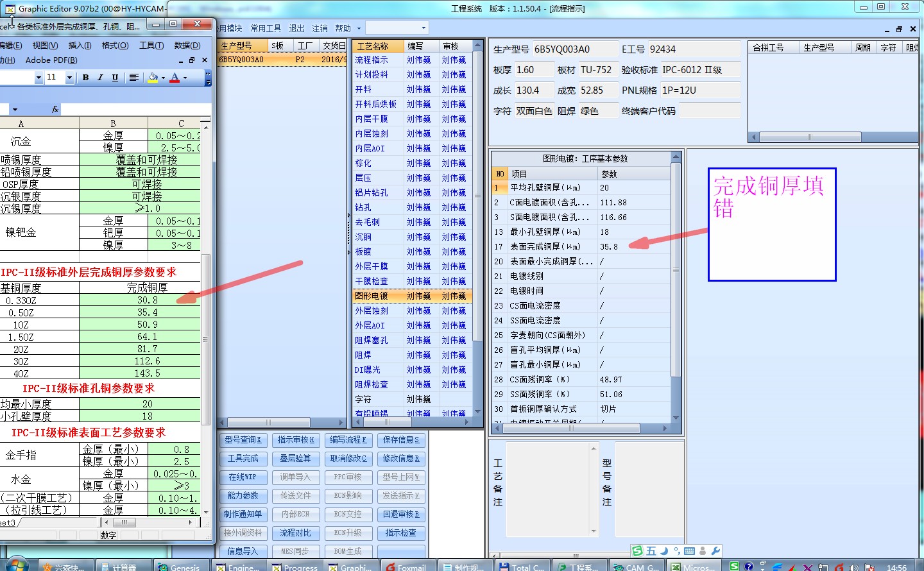Viewport: 924px width, 571px height.
Task: Open fill color dropdown arrow in Excel
Action: (163, 78)
